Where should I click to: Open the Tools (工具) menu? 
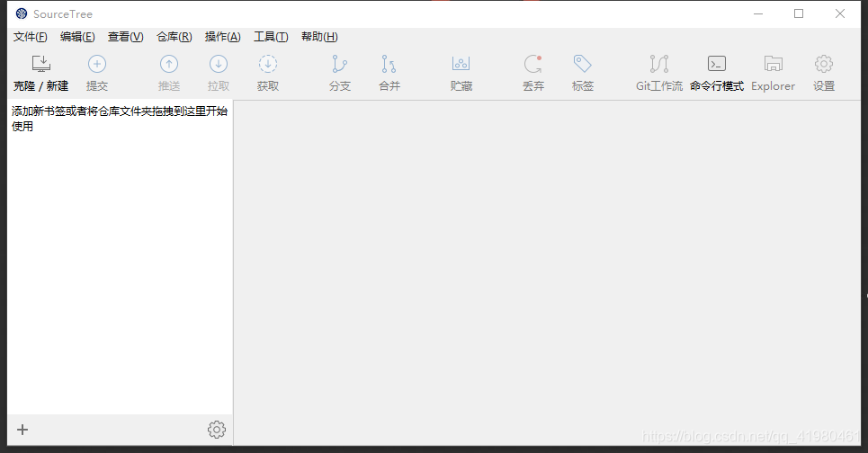271,37
